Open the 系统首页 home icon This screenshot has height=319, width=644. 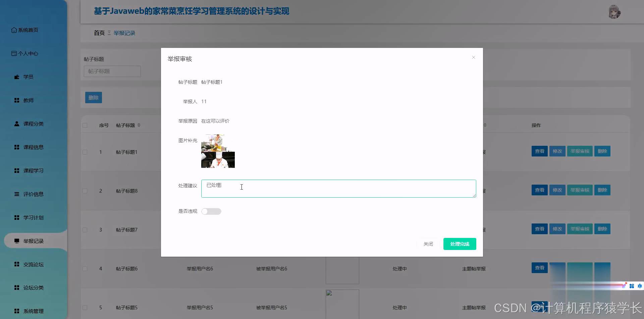click(x=14, y=30)
